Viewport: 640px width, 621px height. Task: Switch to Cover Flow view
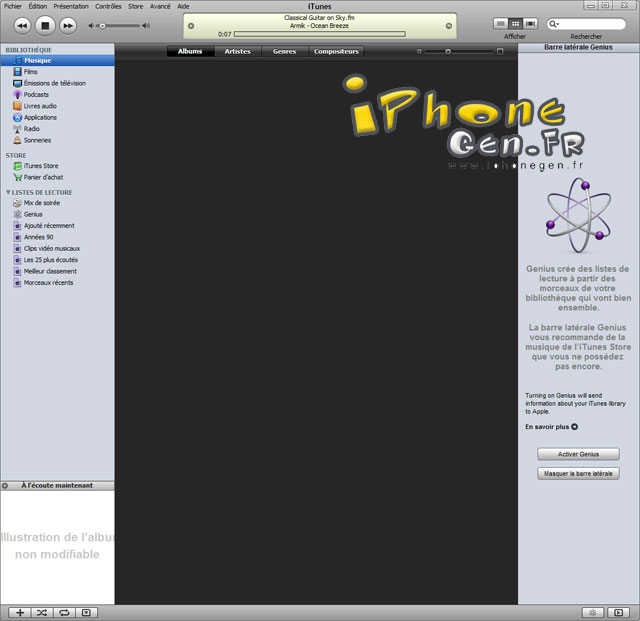530,24
